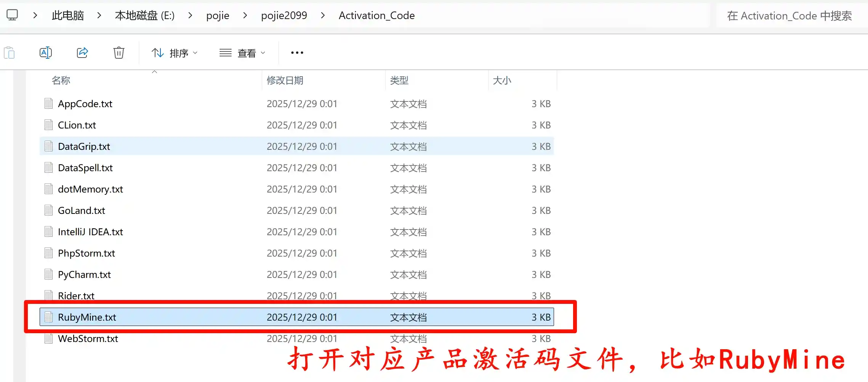The image size is (868, 382).
Task: Click the rename icon in toolbar
Action: [46, 53]
